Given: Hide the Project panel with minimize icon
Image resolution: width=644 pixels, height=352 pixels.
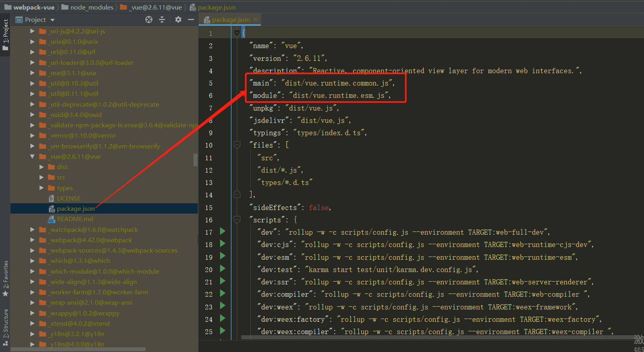Looking at the screenshot, I should click(191, 19).
